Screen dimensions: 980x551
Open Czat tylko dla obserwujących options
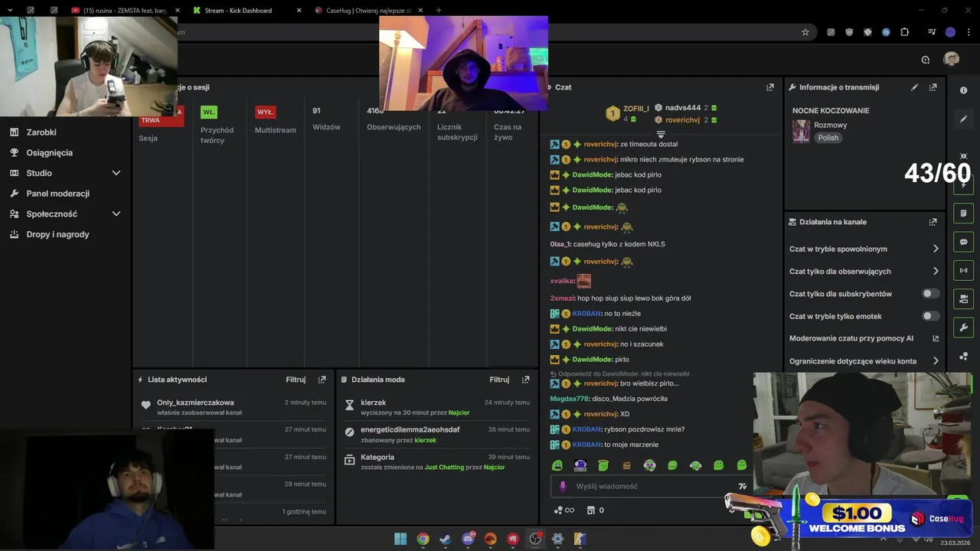(x=864, y=271)
